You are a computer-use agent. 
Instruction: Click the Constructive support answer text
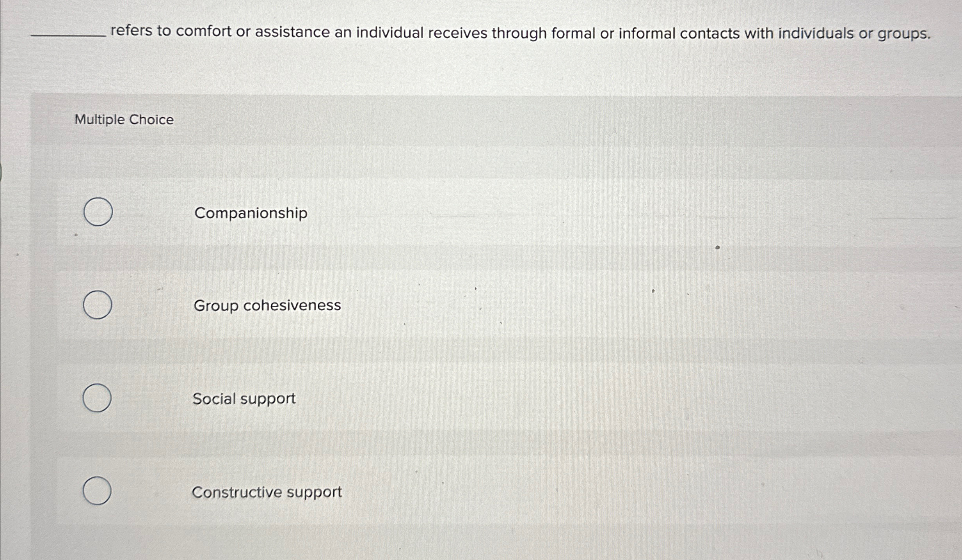pyautogui.click(x=267, y=492)
